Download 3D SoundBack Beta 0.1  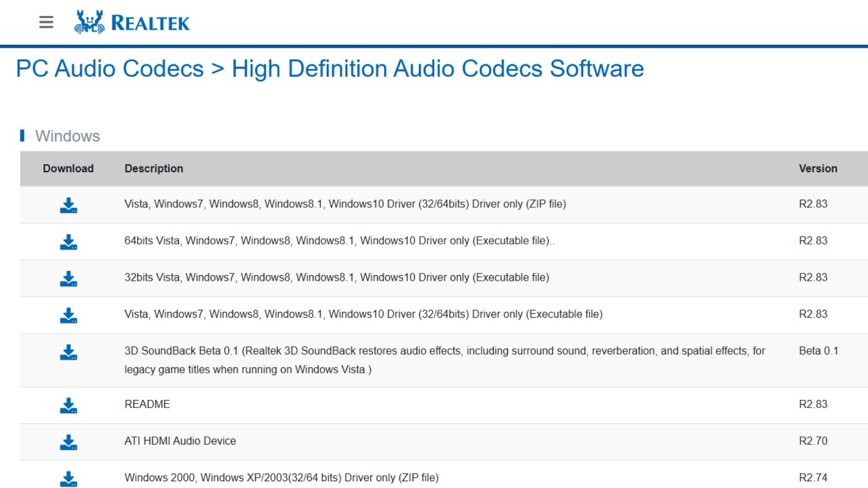[x=68, y=352]
